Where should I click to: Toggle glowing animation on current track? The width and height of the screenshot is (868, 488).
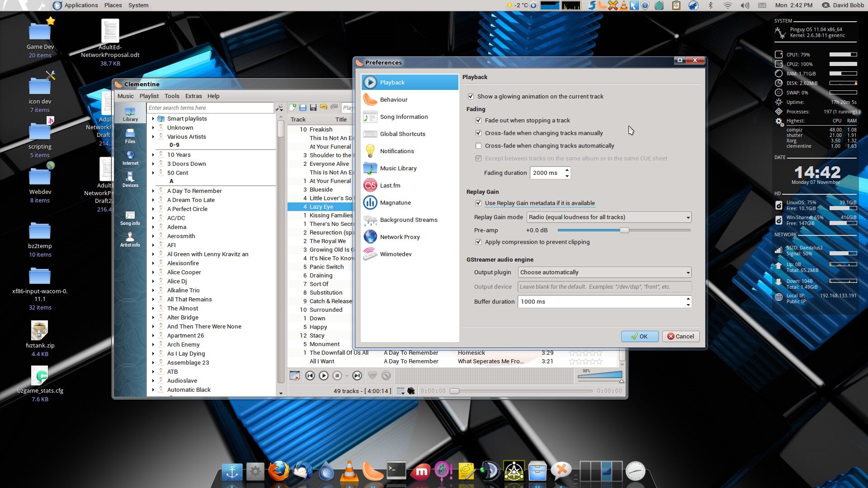[471, 96]
